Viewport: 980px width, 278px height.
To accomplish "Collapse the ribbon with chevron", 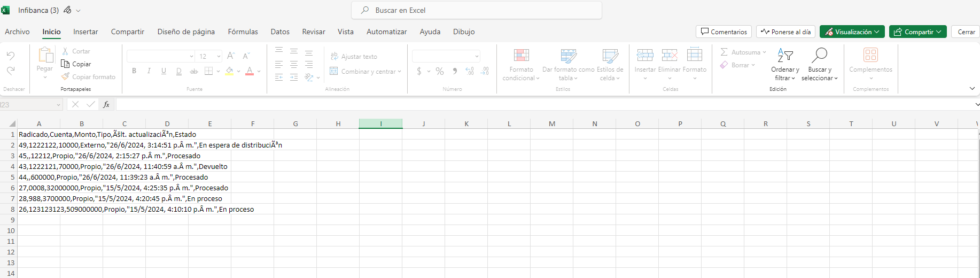I will pyautogui.click(x=972, y=88).
